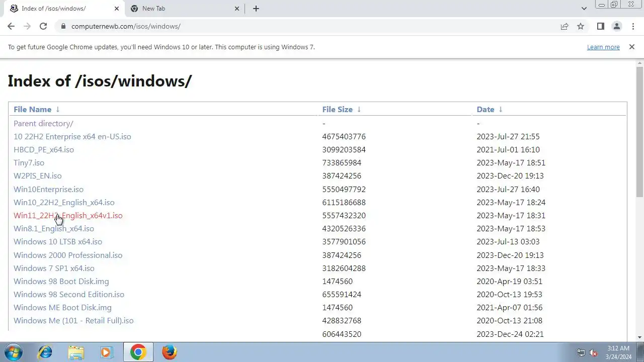Download Win10_22H2_English_x64.iso
Viewport: 644px width, 362px height.
pyautogui.click(x=64, y=202)
